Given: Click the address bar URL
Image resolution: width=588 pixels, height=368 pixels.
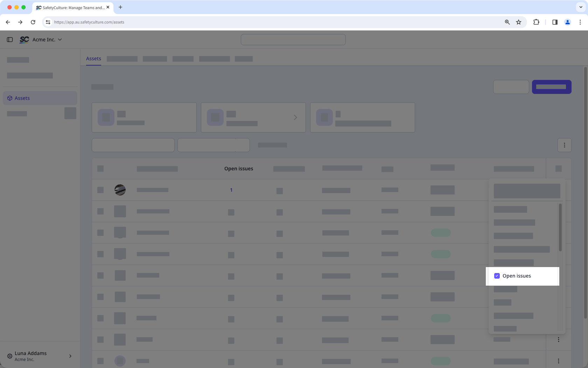Looking at the screenshot, I should coord(89,22).
